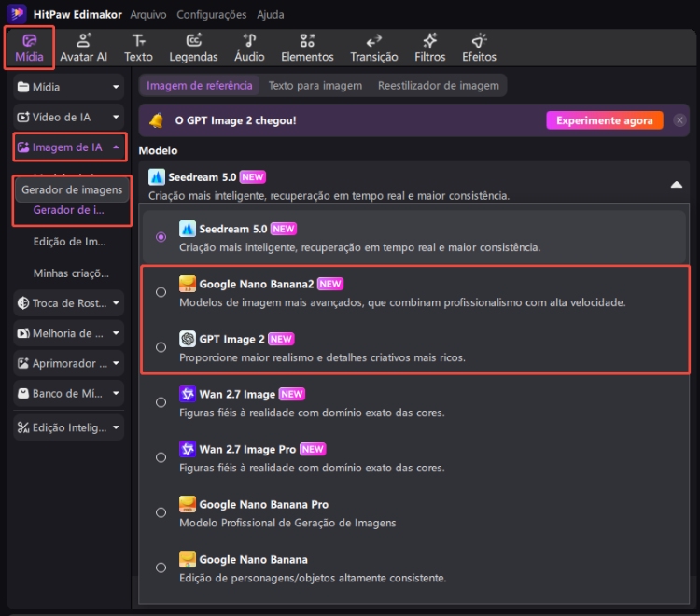Select the GPT Image 2 radio button

click(x=161, y=347)
